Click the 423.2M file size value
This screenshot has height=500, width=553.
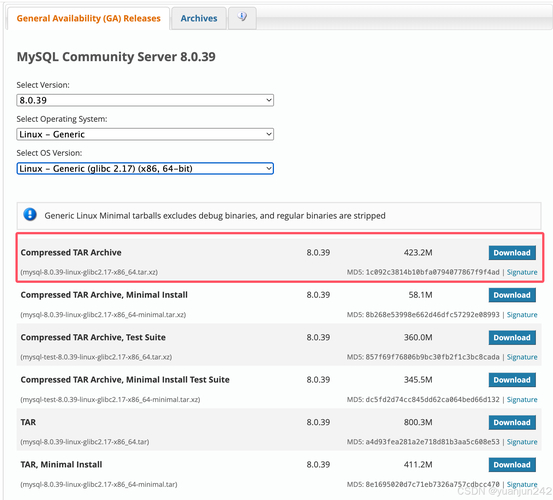point(418,252)
